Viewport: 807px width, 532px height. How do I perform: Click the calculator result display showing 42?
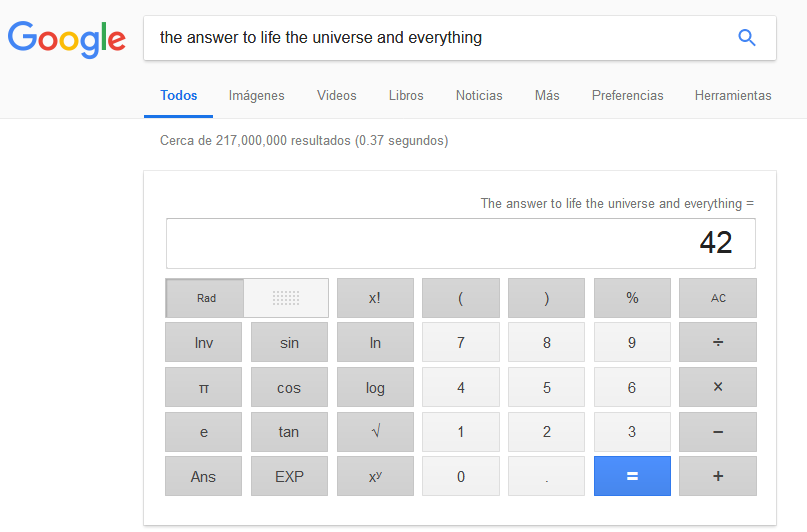point(460,243)
